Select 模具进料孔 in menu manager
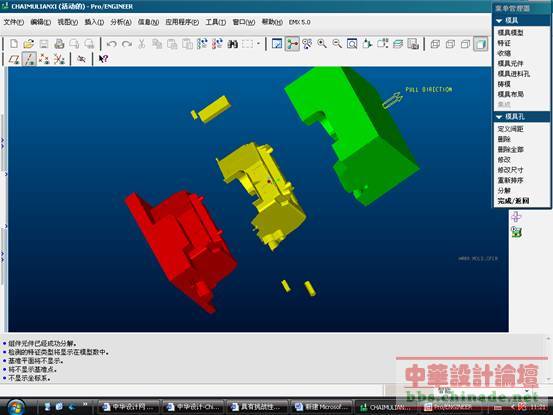This screenshot has width=553, height=415. (514, 74)
